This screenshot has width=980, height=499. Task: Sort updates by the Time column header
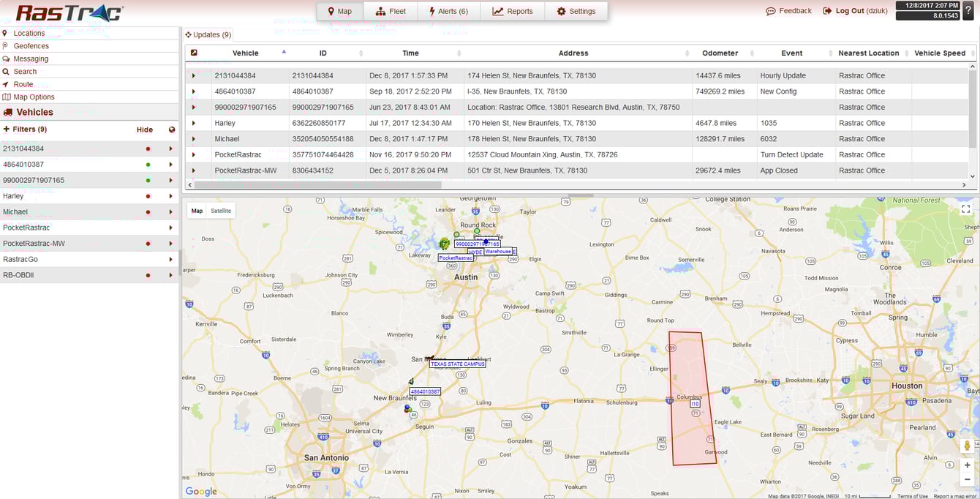coord(410,53)
